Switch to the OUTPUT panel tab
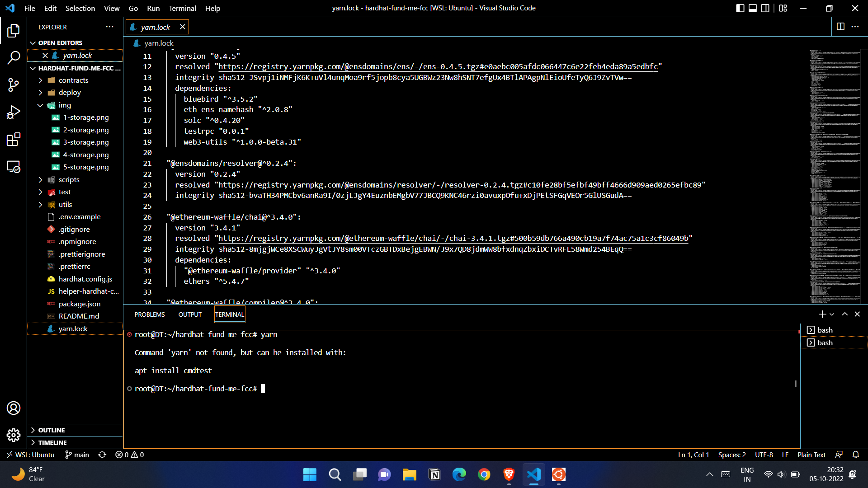868x488 pixels. (x=190, y=314)
